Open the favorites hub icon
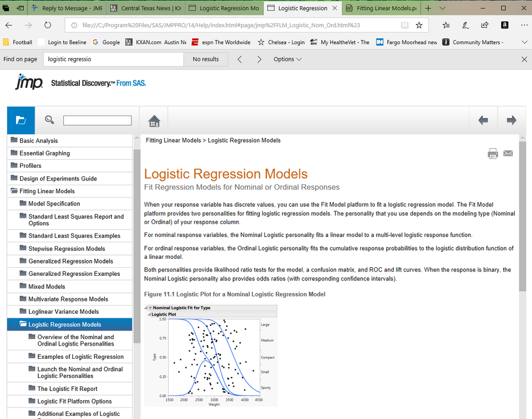This screenshot has height=419, width=532. [446, 25]
